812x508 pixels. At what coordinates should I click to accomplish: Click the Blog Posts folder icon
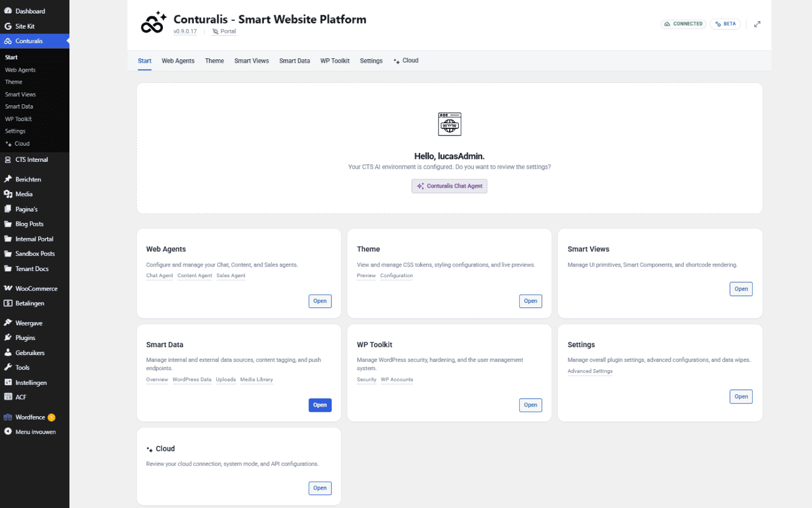tap(8, 224)
